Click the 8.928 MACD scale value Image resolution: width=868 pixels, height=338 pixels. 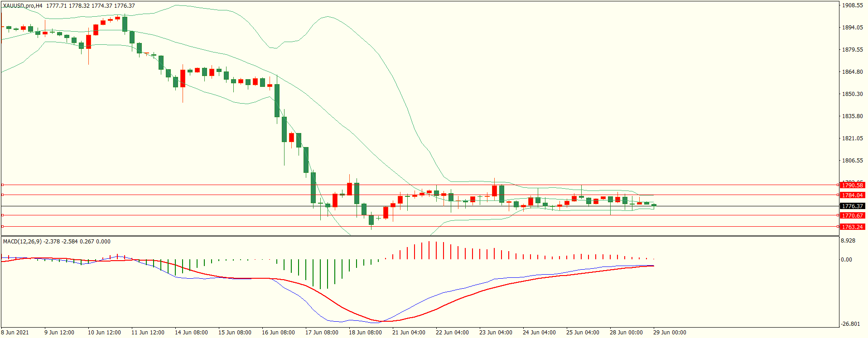coord(848,241)
